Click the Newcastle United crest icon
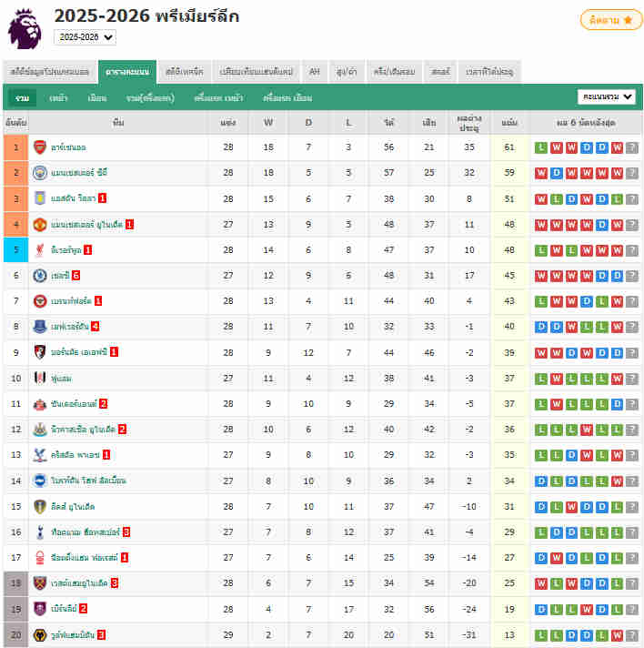This screenshot has width=644, height=648. [39, 429]
